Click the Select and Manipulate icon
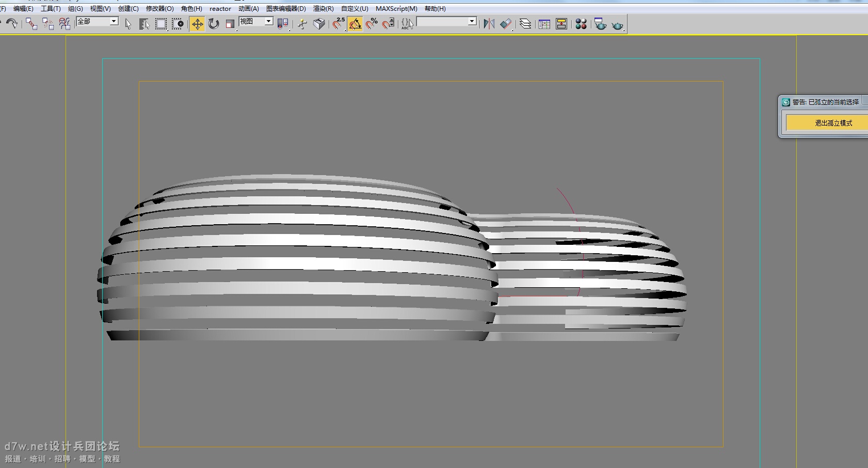 click(x=302, y=24)
